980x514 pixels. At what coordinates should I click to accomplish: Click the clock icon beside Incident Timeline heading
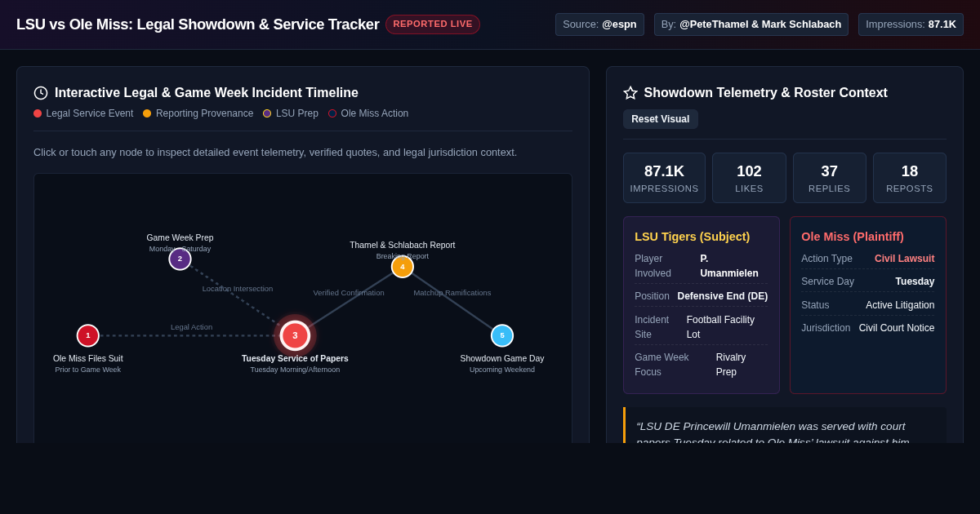click(41, 93)
